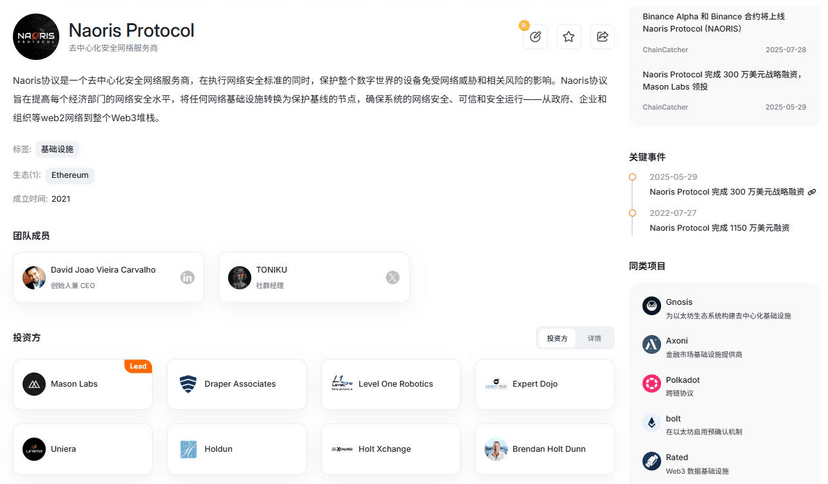Click the 创始人兼 CEO role text
The width and height of the screenshot is (828, 484).
click(73, 286)
